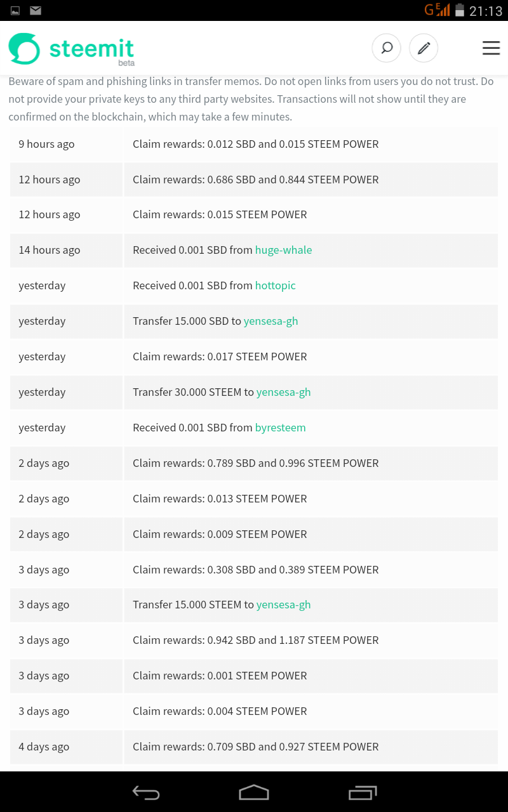Tap the steemit beta title text

coord(91,51)
